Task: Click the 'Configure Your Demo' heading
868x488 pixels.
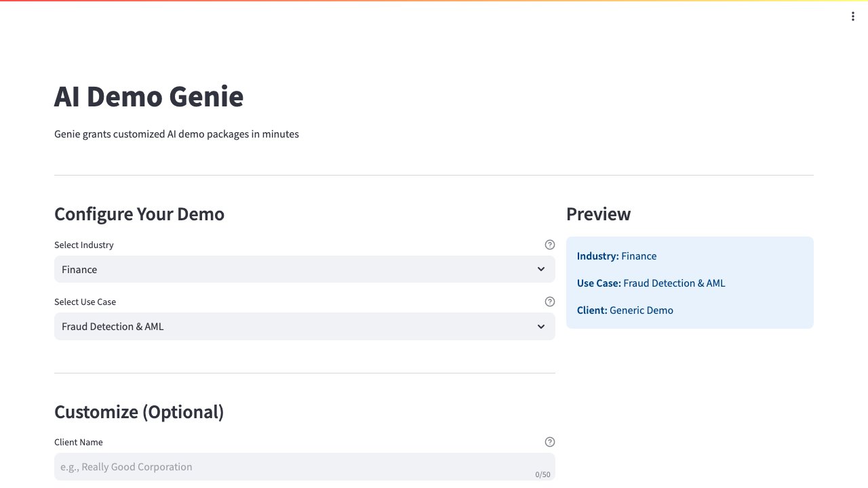Action: coord(139,214)
